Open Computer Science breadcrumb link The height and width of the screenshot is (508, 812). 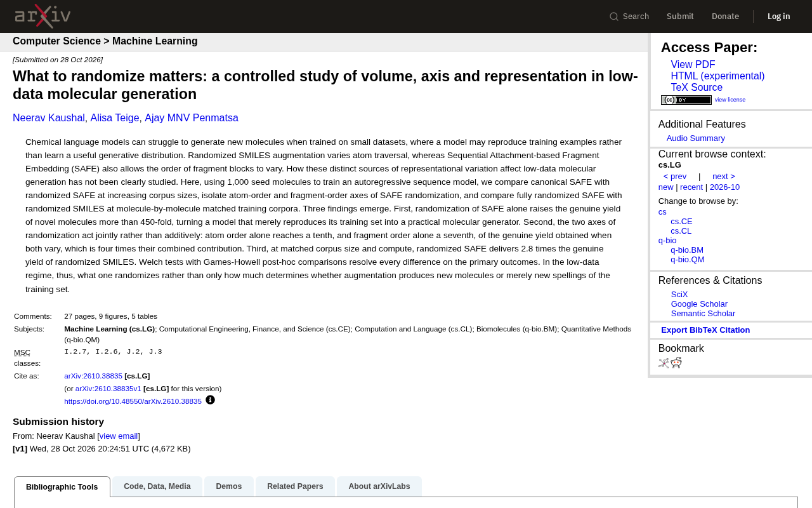click(56, 41)
